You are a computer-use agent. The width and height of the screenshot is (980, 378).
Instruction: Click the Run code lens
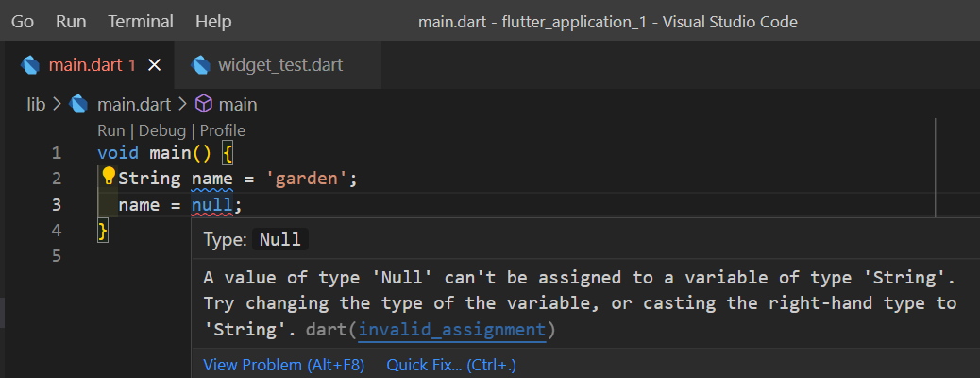tap(111, 130)
